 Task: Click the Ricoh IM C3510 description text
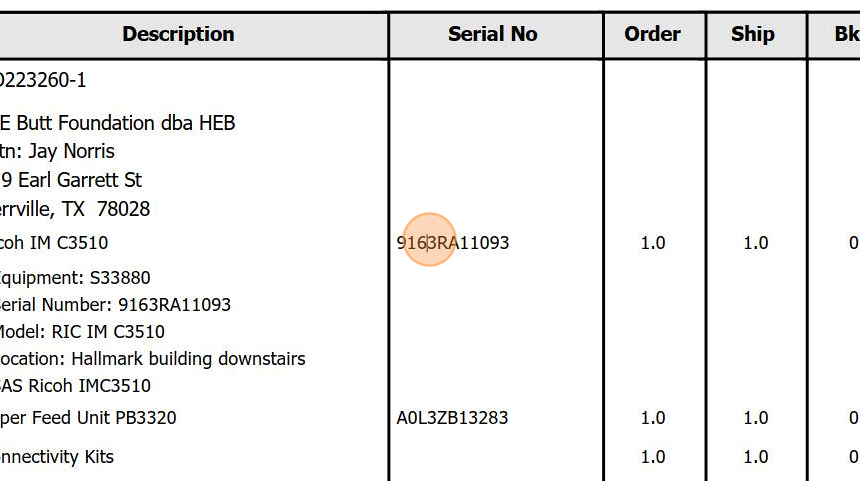click(x=54, y=242)
